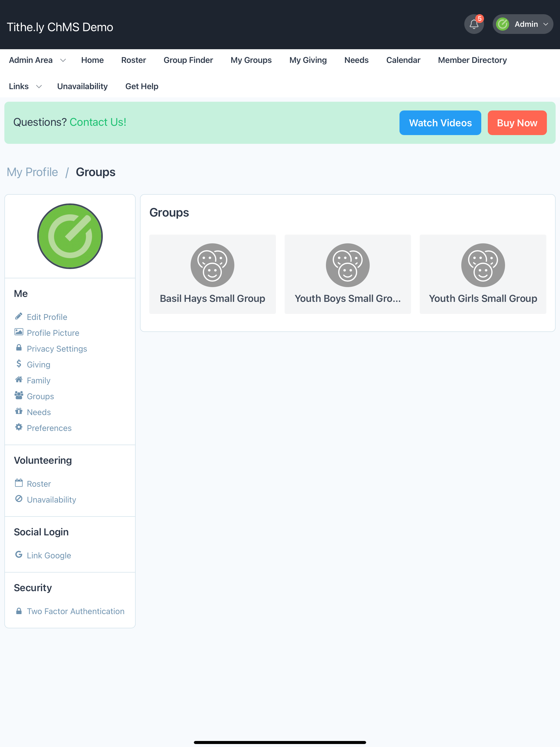Open the Link Google option
The width and height of the screenshot is (560, 747).
point(49,556)
